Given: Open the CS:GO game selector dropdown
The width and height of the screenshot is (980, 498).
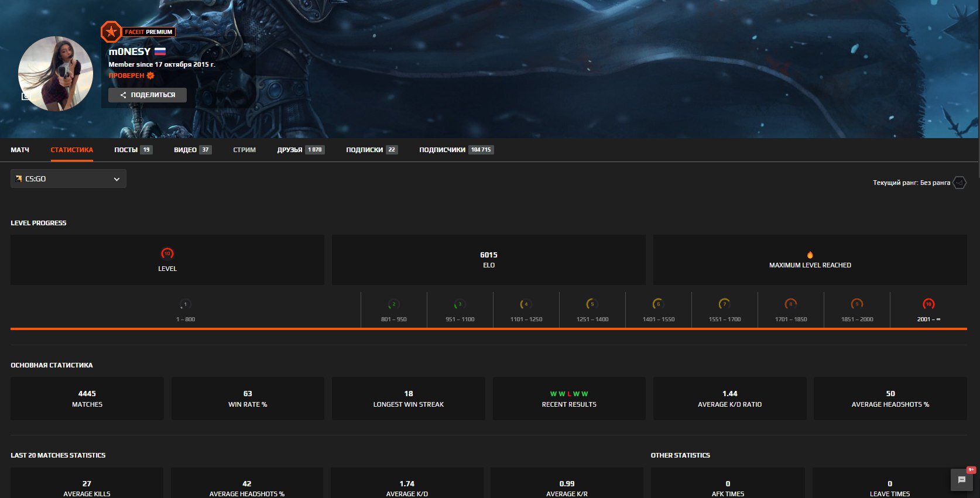Looking at the screenshot, I should (68, 179).
